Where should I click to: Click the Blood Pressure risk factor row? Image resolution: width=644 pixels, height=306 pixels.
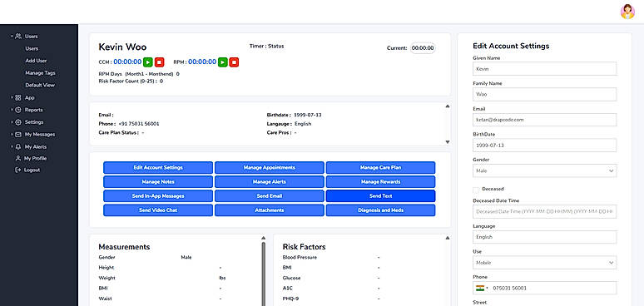pos(331,258)
